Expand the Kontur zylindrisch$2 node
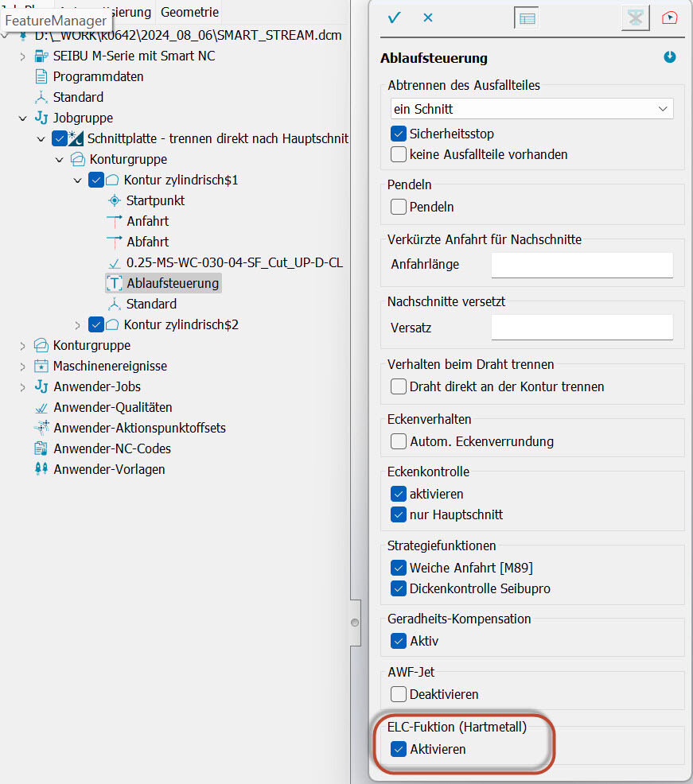 coord(77,324)
